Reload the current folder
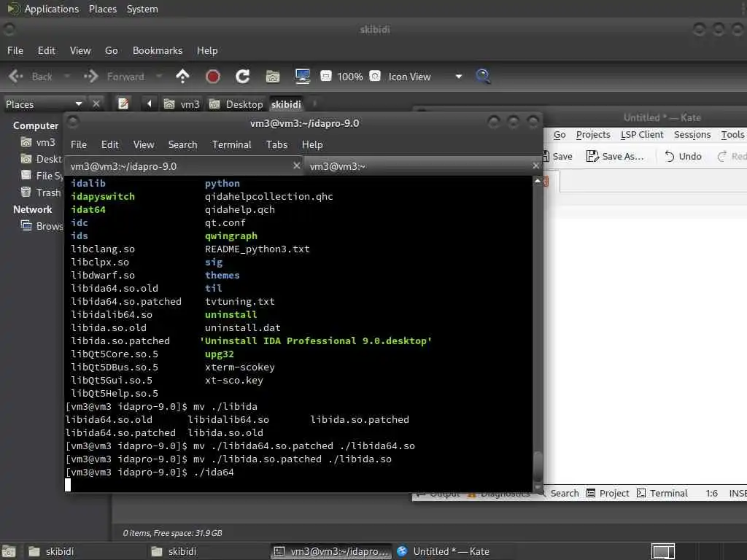747x560 pixels. tap(242, 76)
